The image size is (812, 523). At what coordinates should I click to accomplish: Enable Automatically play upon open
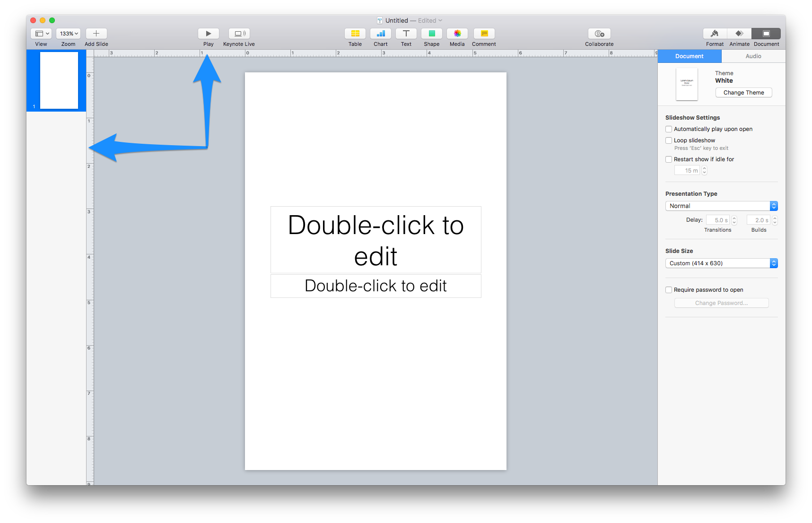click(669, 129)
